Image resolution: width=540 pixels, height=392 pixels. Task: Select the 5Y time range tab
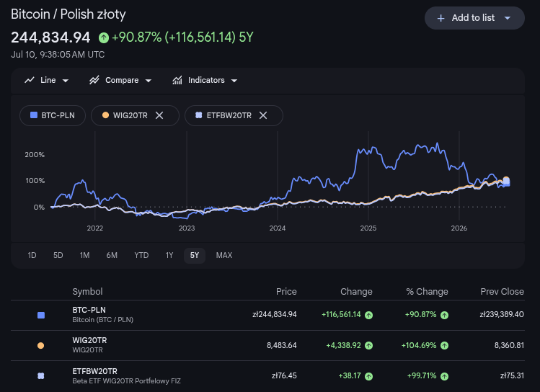195,255
